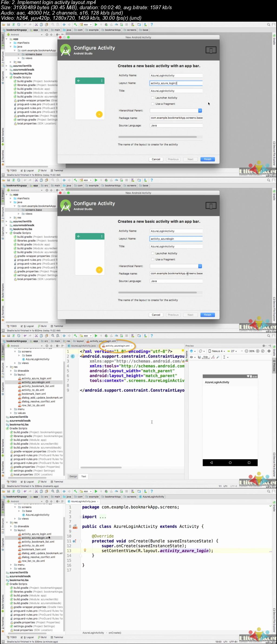The image size is (277, 644).
Task: Open the app run configuration dropdown in Java editor frame
Action: pyautogui.click(x=86, y=491)
